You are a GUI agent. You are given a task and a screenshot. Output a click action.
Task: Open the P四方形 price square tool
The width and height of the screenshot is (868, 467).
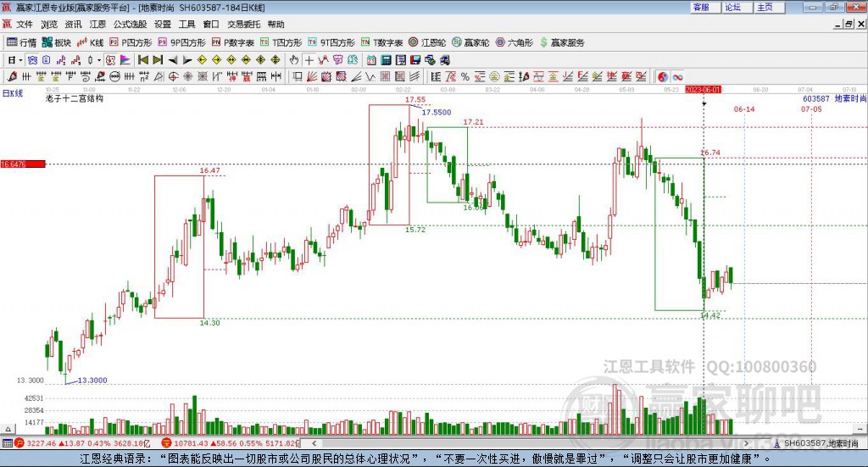(131, 42)
